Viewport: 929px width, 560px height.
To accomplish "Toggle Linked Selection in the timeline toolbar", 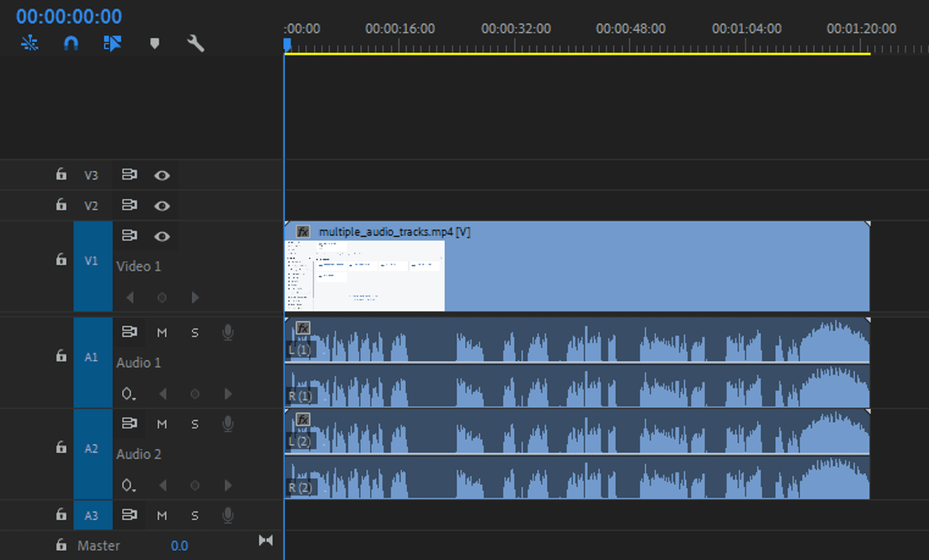I will 112,43.
